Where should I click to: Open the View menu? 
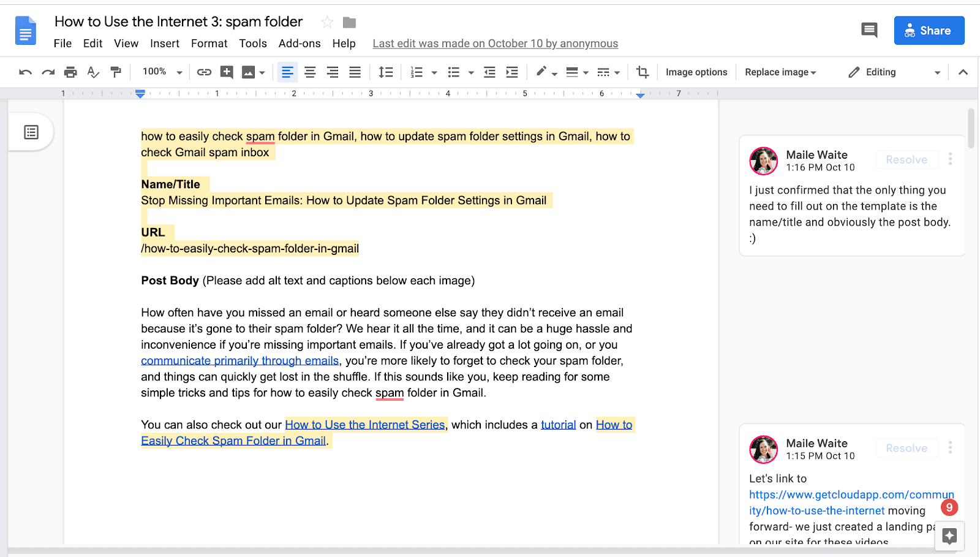tap(126, 44)
